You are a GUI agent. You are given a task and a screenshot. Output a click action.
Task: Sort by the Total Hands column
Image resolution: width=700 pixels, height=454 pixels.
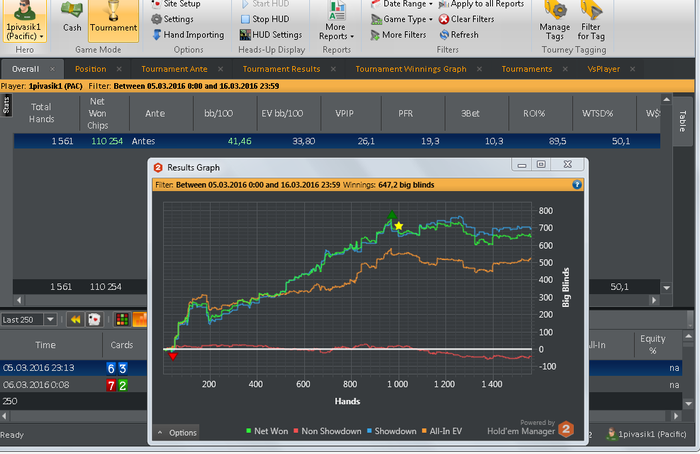(x=42, y=113)
